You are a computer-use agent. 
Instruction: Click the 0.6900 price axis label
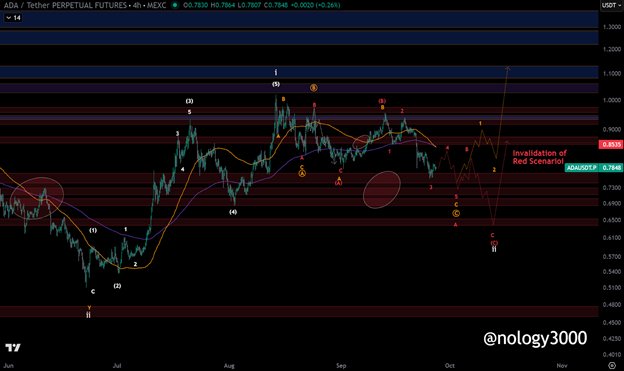612,203
